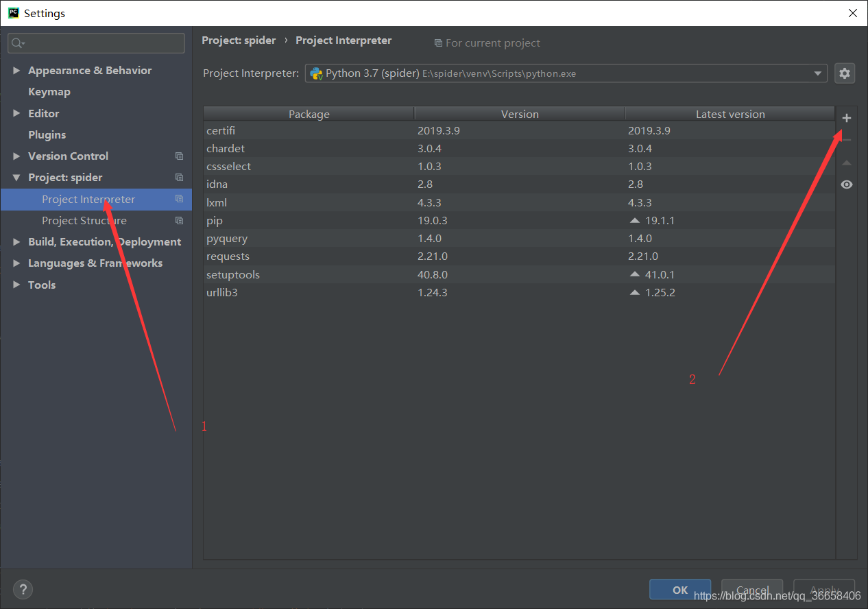Sort by Package column header
This screenshot has height=609, width=868.
[x=309, y=114]
